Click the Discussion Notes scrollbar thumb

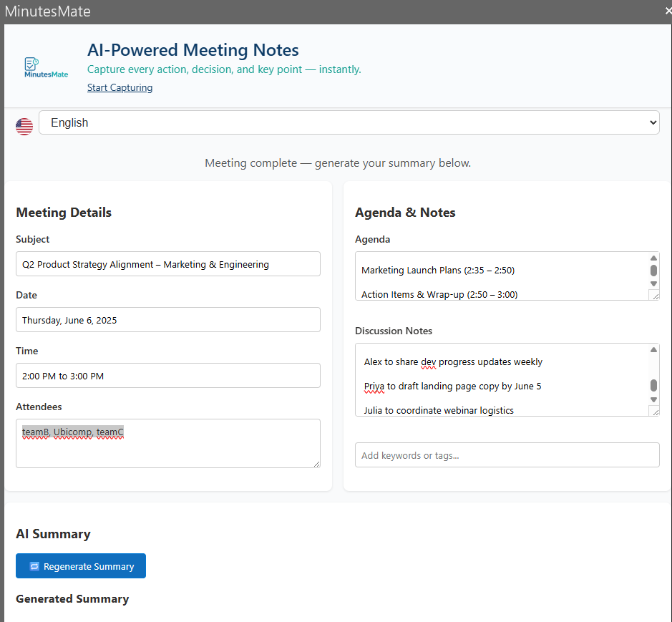[653, 385]
